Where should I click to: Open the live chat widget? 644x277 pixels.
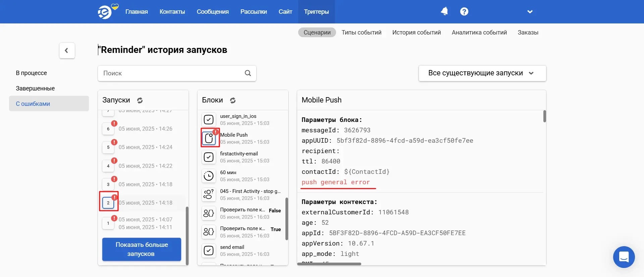[x=624, y=257]
